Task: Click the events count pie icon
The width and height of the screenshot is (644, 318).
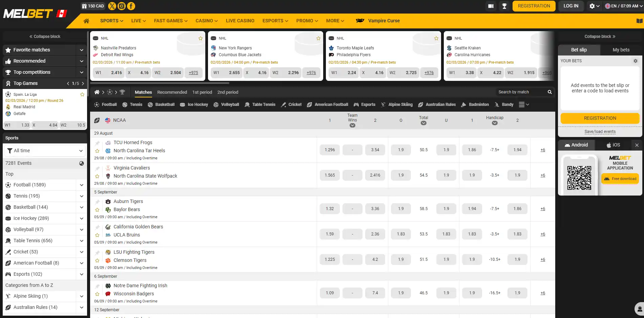Action: (x=82, y=163)
